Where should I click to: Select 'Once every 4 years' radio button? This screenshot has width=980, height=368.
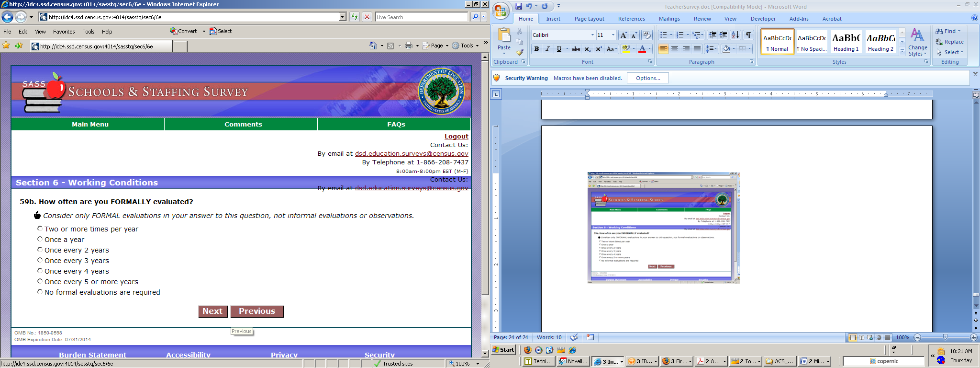point(40,271)
